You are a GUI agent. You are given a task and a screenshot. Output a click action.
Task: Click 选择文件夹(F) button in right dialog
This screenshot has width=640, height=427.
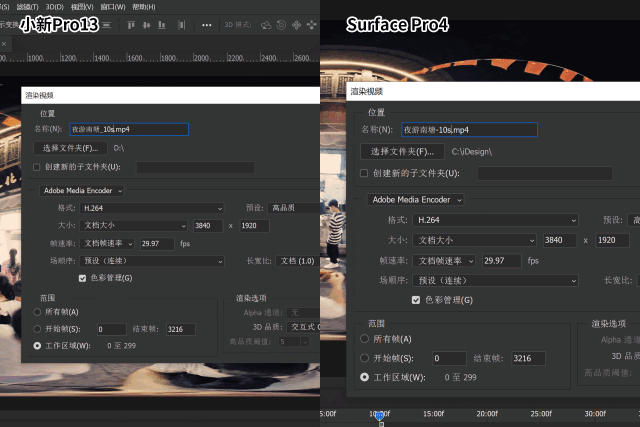tap(401, 152)
